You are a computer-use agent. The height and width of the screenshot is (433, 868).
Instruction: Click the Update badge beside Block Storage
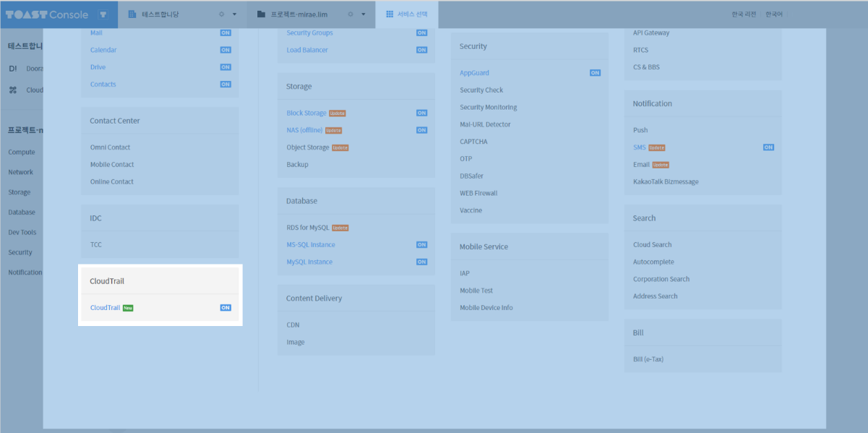338,113
